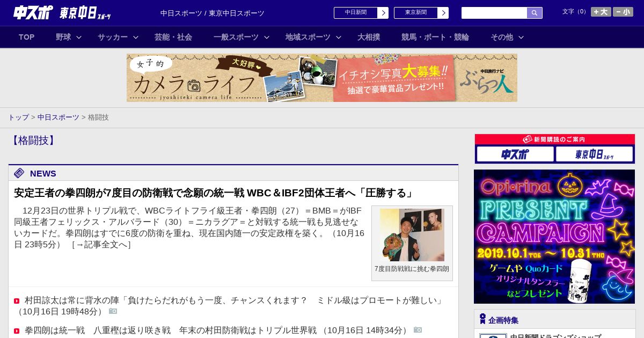This screenshot has width=644, height=338.
Task: Decrease font size with －小 button
Action: tap(623, 12)
